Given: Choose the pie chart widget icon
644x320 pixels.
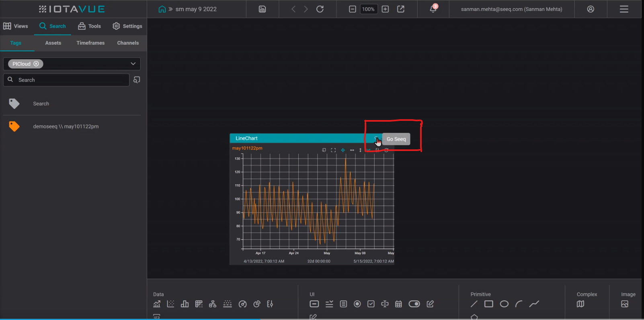Looking at the screenshot, I should [x=257, y=304].
